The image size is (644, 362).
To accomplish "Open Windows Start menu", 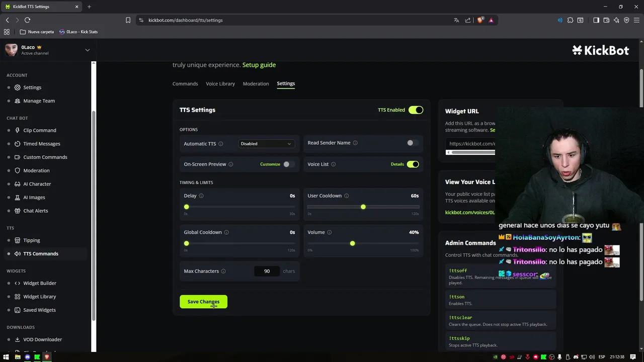I will (x=6, y=357).
